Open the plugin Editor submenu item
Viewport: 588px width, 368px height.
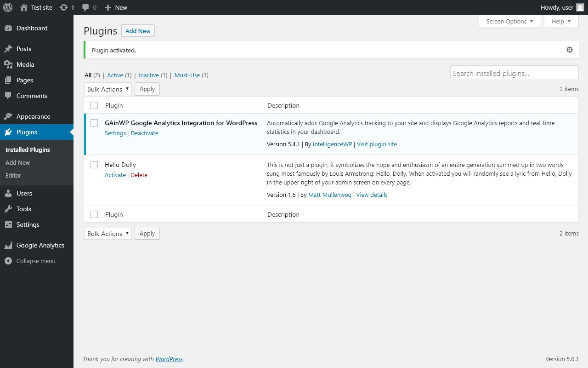13,175
